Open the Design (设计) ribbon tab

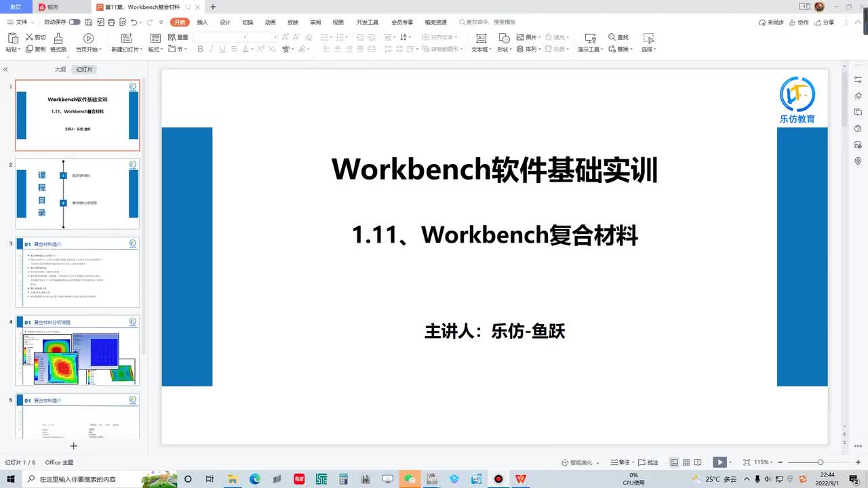click(x=225, y=22)
